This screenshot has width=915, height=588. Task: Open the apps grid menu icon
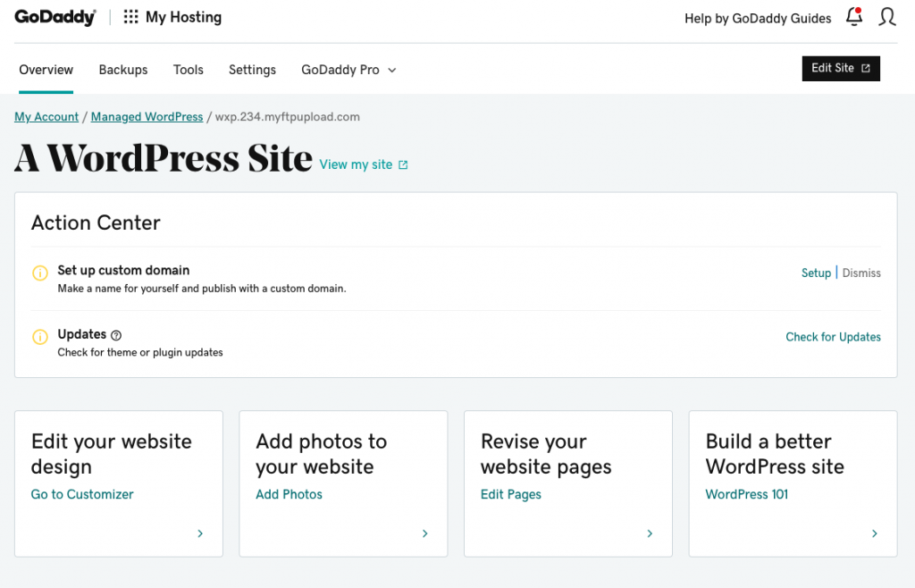(130, 17)
